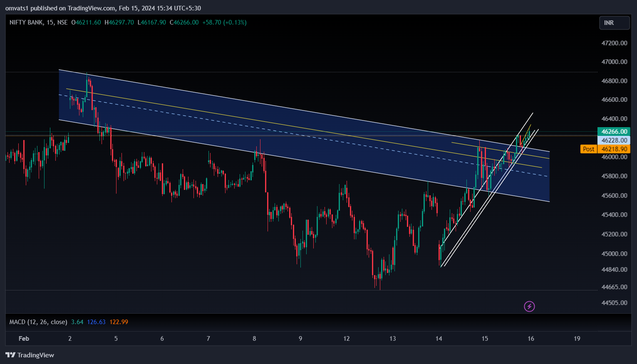Click the 45800.00 price axis label
Screen dimensions: 637x364
[x=615, y=176]
